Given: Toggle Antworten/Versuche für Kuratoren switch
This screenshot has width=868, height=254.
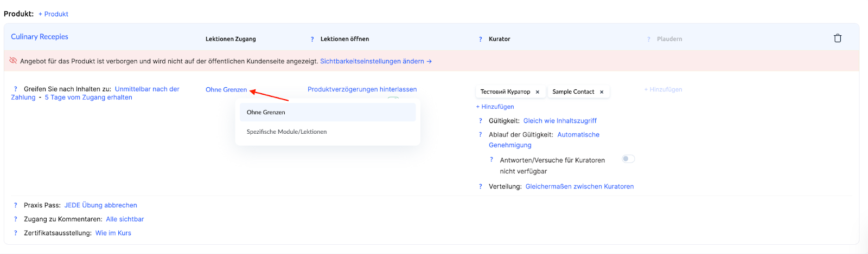Looking at the screenshot, I should [628, 159].
